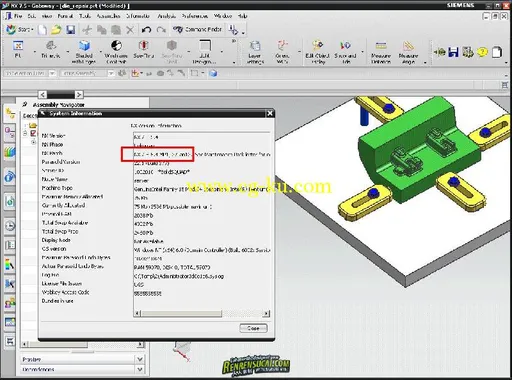Click the snap point options icon in selection bar
Viewport: 512px width, 380px height.
click(137, 73)
